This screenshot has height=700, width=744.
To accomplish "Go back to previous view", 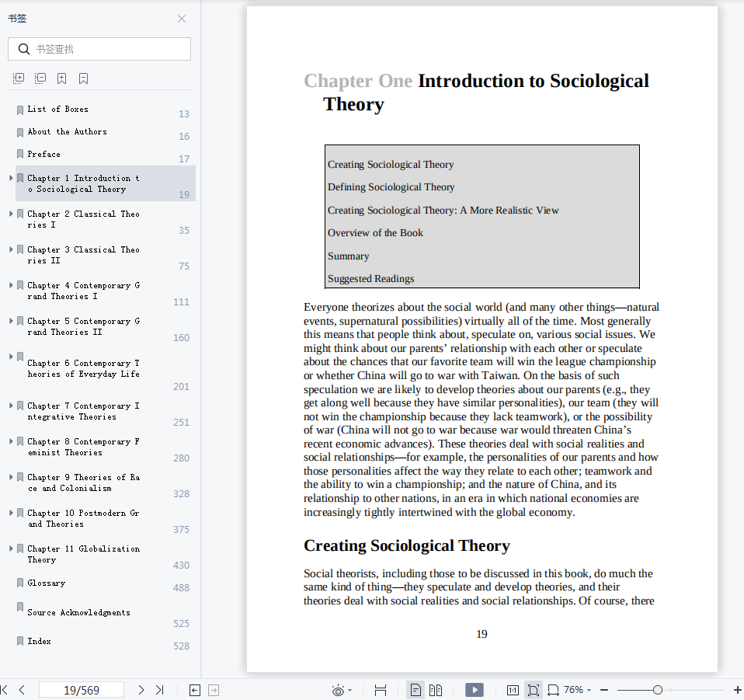I will 195,690.
